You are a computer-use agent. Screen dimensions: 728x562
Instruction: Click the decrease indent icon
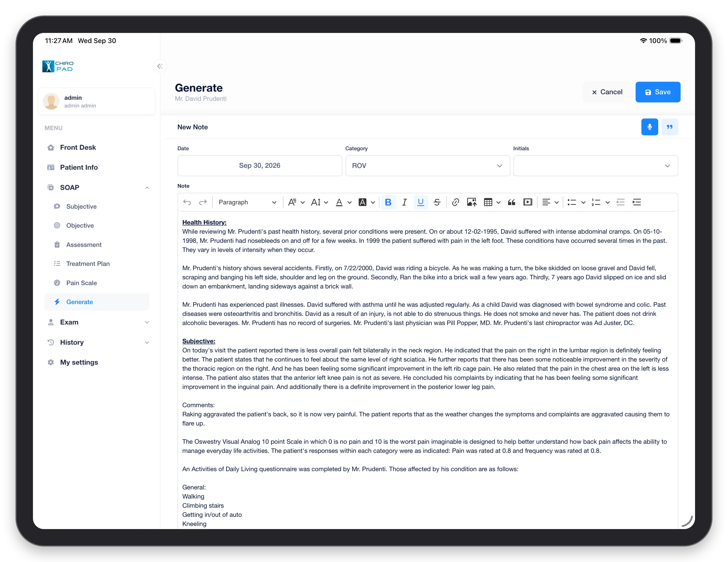point(620,202)
